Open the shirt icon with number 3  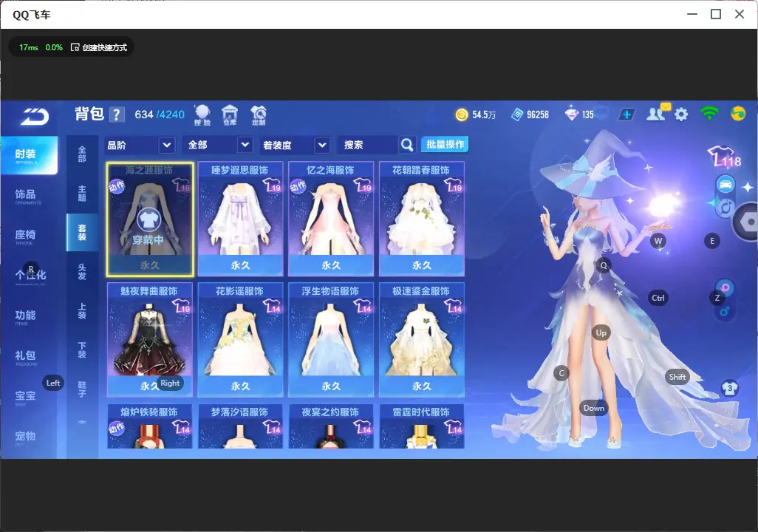(729, 388)
